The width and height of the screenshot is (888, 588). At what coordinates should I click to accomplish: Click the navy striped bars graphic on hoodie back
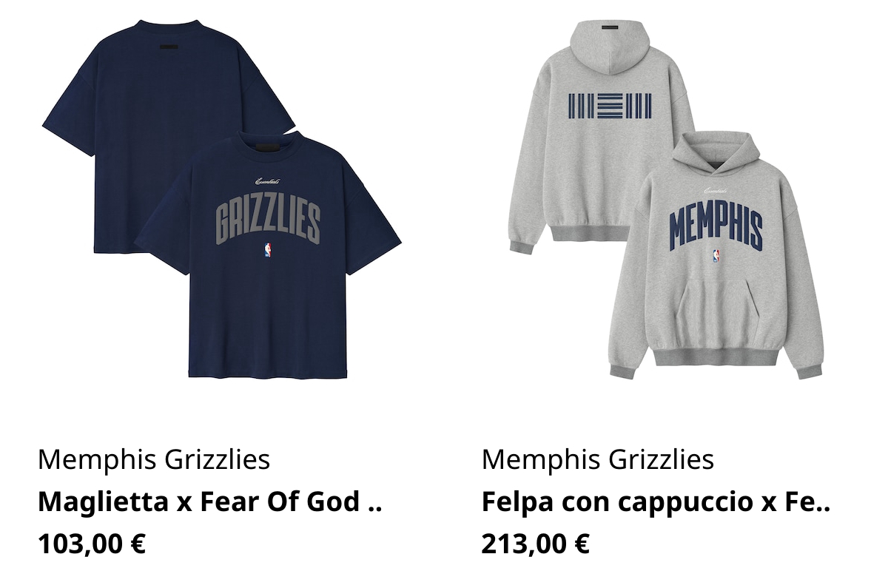[610, 106]
